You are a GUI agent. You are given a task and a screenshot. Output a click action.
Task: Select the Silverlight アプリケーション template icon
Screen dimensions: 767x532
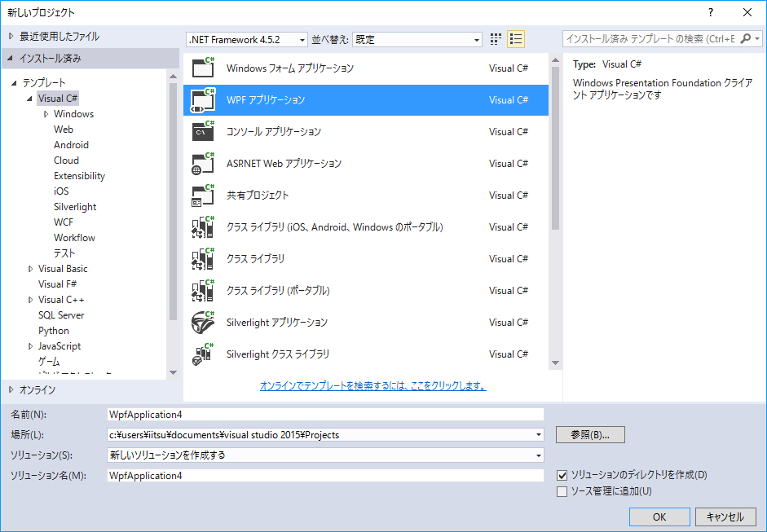(x=203, y=323)
